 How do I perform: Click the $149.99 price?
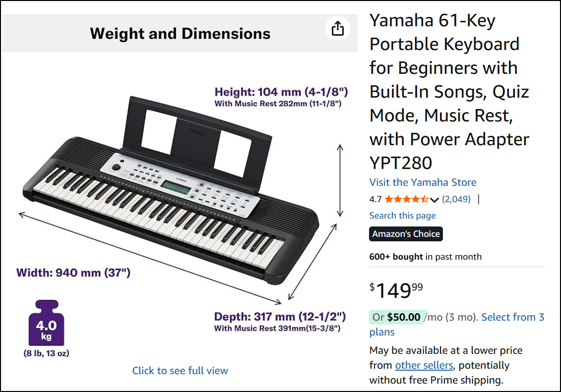(396, 290)
